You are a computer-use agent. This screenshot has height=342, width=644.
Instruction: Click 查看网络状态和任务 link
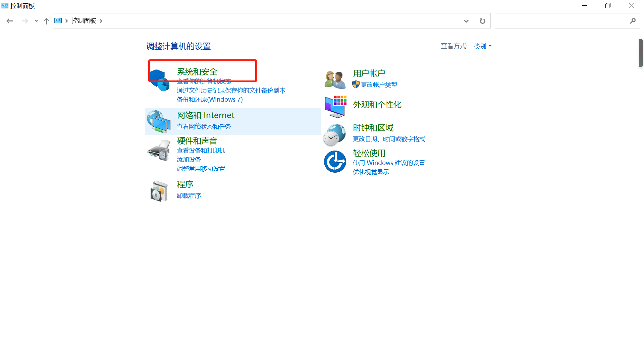[x=204, y=127]
